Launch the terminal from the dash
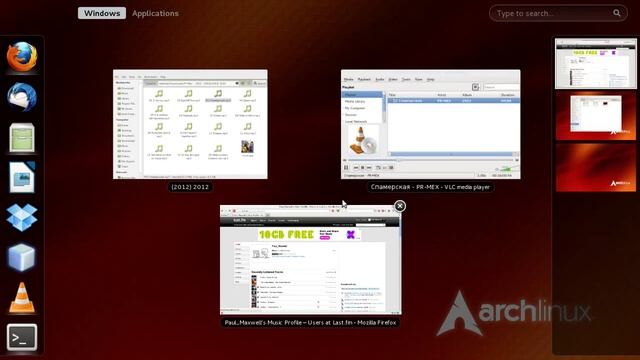This screenshot has height=360, width=640. tap(22, 338)
